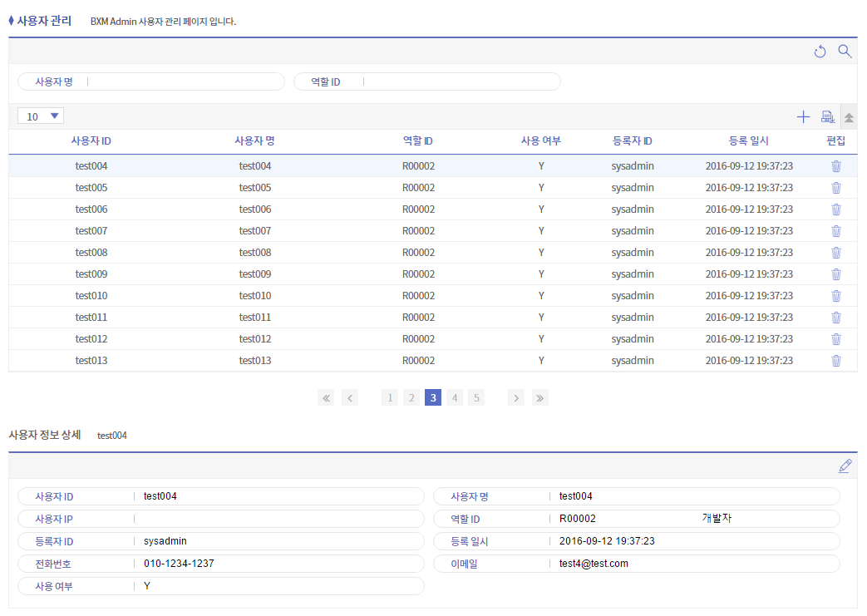The height and width of the screenshot is (616, 867).
Task: Click sysadmin cell in test013 row
Action: point(633,360)
